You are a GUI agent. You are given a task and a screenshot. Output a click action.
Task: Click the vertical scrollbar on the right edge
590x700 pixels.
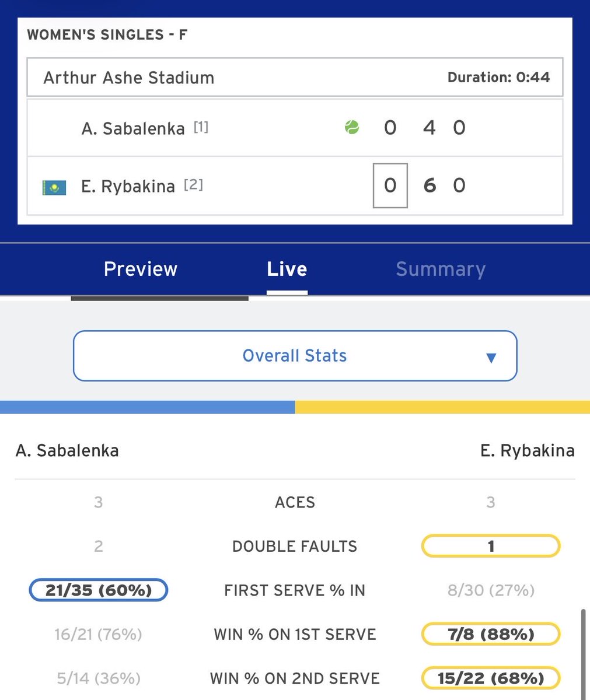click(584, 653)
